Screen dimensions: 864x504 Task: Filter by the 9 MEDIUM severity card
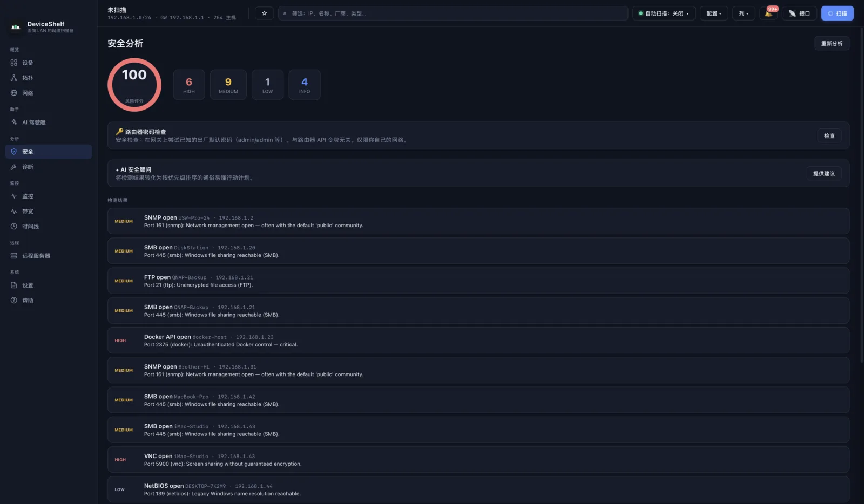click(228, 85)
